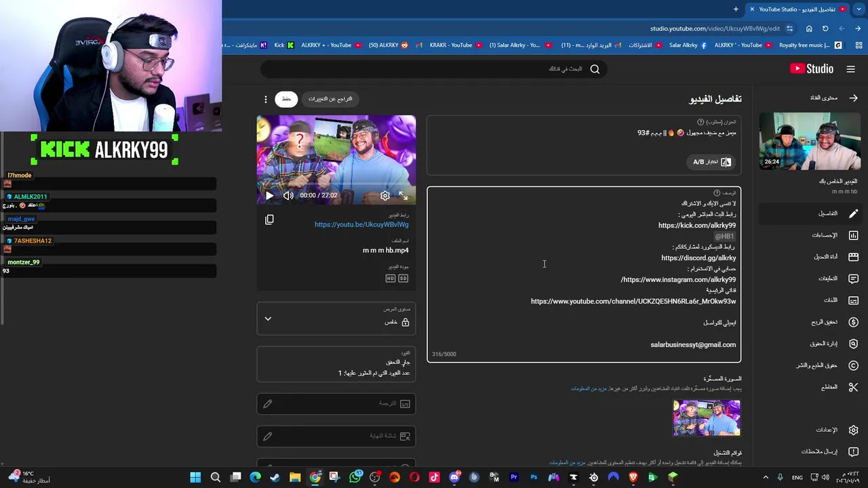Open the Clips scissors sidebar icon
This screenshot has width=868, height=488.
click(853, 387)
